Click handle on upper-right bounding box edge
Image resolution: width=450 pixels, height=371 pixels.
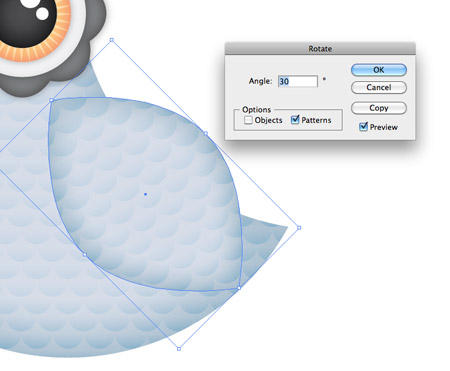click(206, 134)
